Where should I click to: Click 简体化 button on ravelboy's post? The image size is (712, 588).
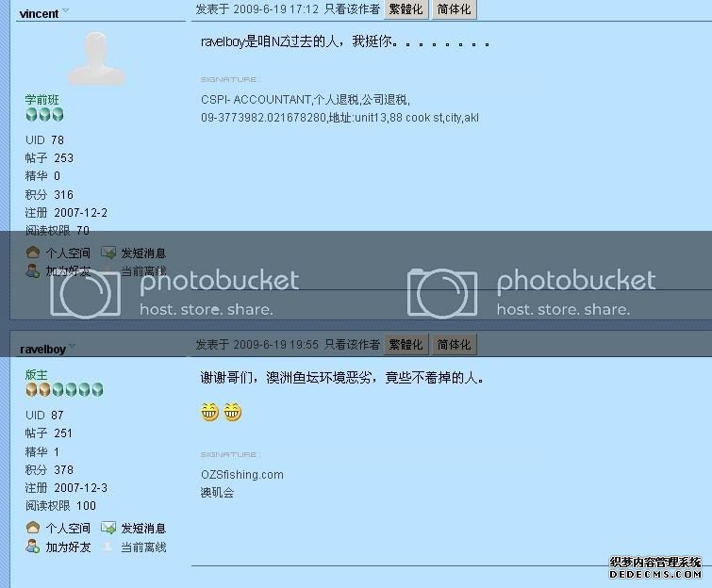[x=455, y=344]
